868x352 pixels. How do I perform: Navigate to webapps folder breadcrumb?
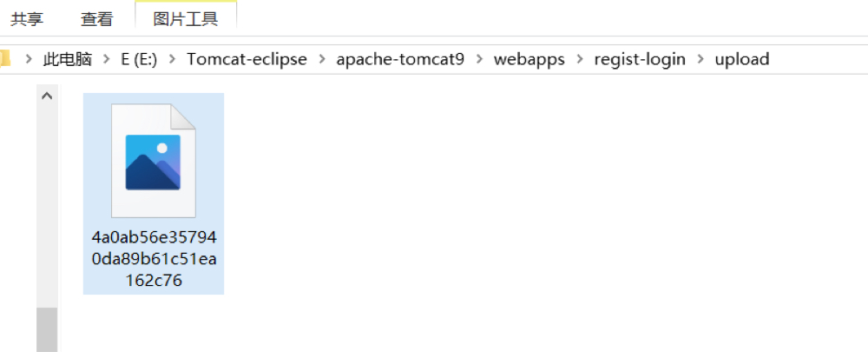coord(529,59)
